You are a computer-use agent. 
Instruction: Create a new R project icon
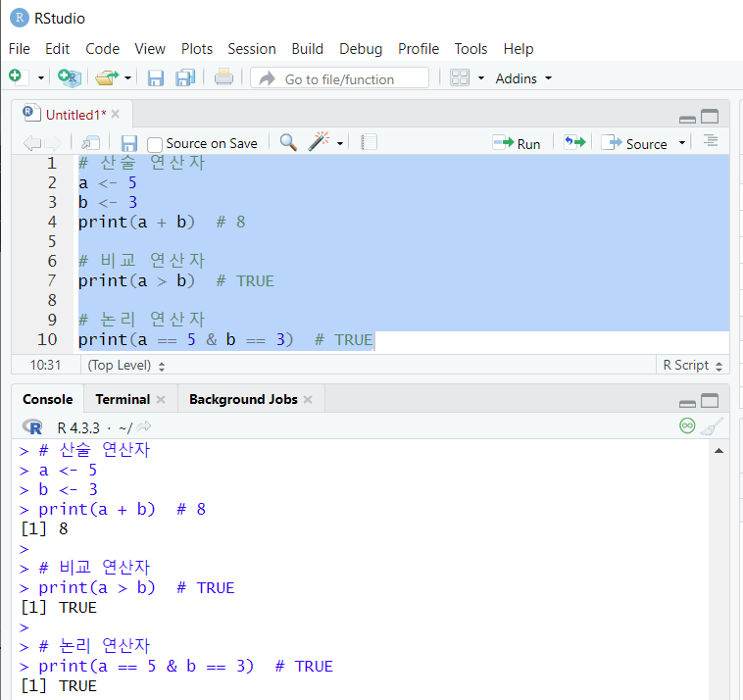coord(70,77)
